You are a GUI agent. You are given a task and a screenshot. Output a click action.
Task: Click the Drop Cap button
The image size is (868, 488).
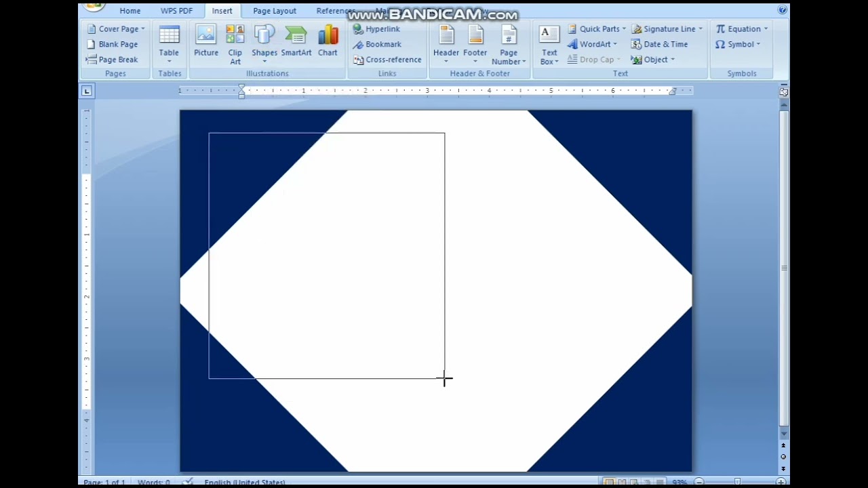[x=593, y=59]
